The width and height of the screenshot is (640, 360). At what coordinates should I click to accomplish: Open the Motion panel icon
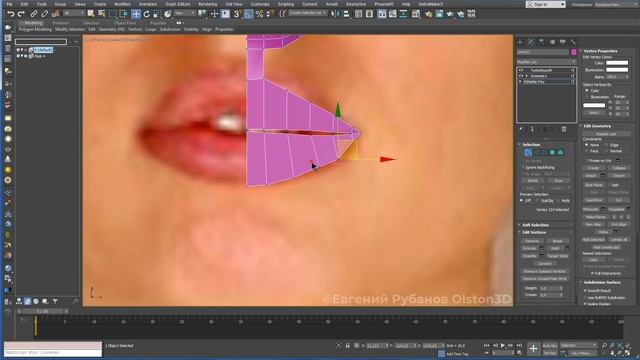552,42
